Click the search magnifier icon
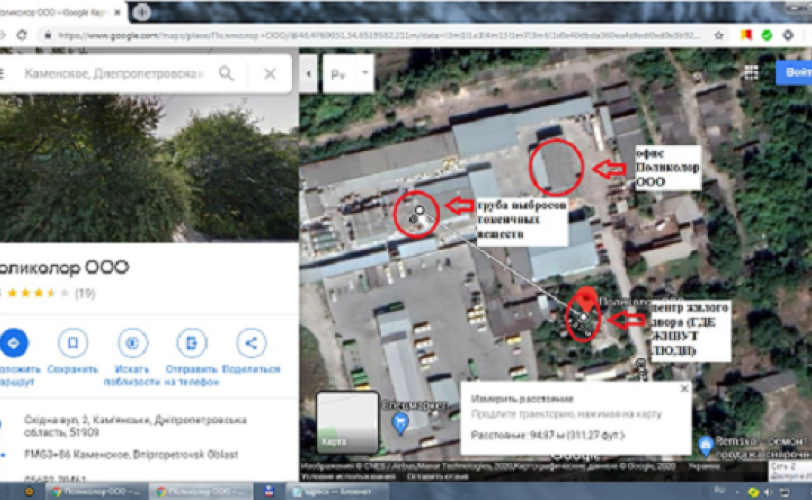Screen dimensions: 812x500 point(226,73)
